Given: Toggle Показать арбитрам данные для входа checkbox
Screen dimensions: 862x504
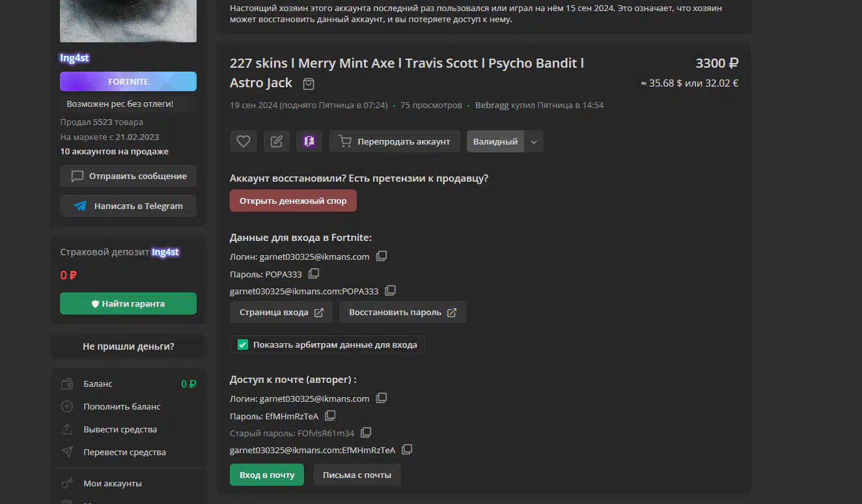Looking at the screenshot, I should (243, 344).
